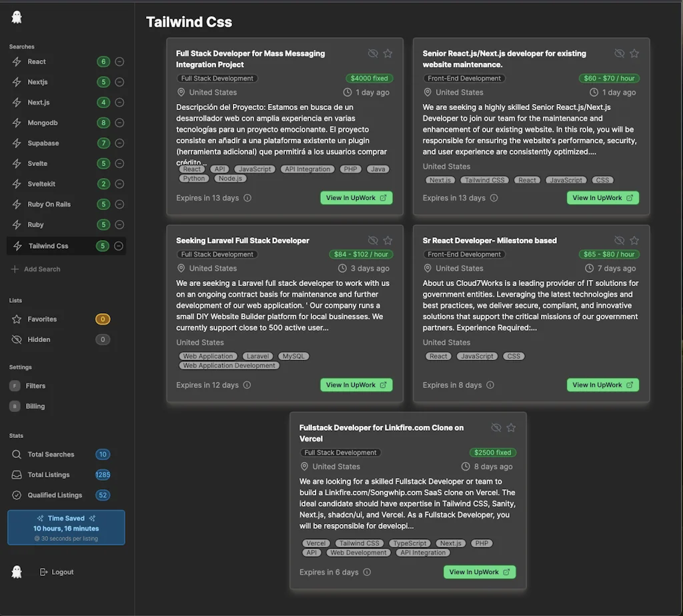This screenshot has height=616, width=683.
Task: Remove the React search with its minus icon
Action: [119, 61]
